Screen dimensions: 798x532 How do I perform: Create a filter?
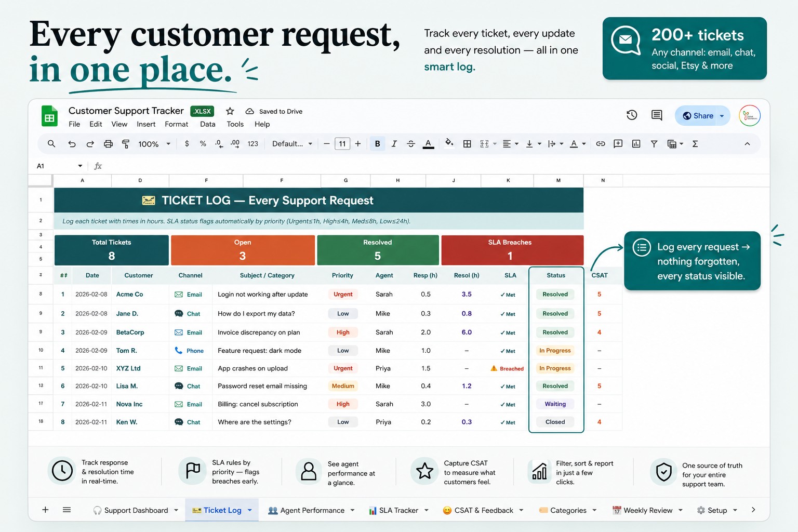coord(654,144)
